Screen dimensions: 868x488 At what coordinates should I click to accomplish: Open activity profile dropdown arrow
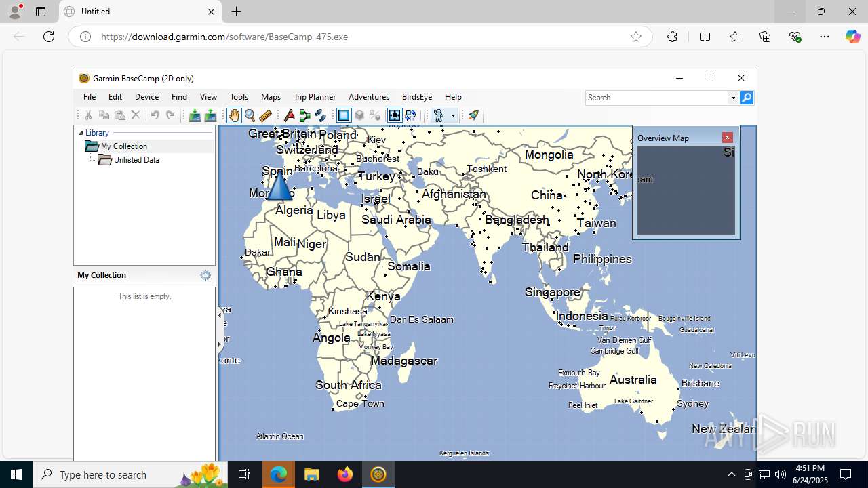[x=453, y=116]
